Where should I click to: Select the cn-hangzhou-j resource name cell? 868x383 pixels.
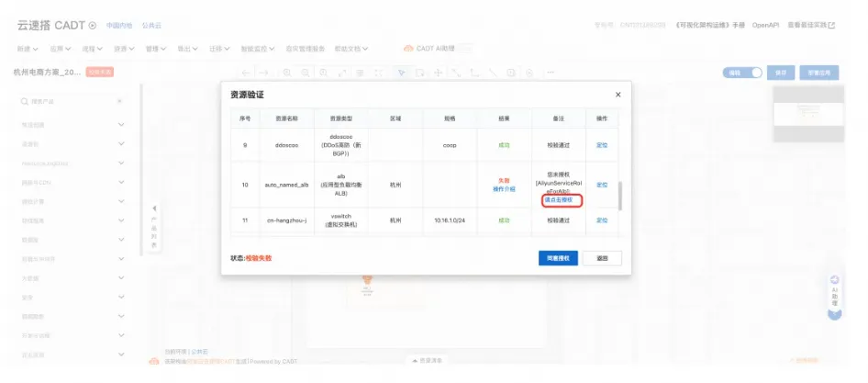coord(286,220)
